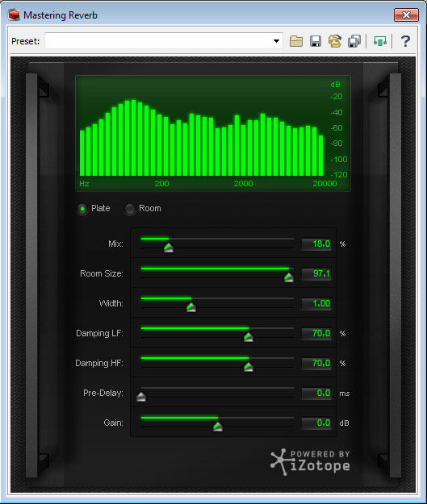Click the Damping LF slider handle
The height and width of the screenshot is (504, 427).
249,337
